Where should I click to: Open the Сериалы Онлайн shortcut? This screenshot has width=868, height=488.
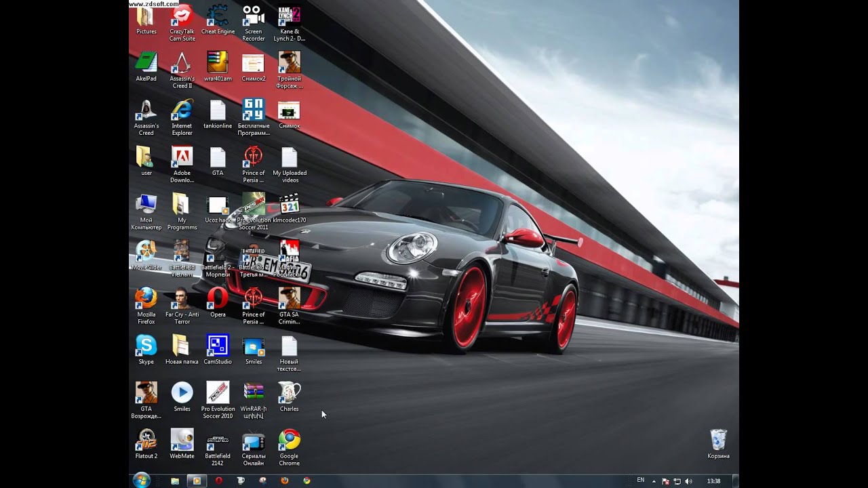tap(253, 447)
